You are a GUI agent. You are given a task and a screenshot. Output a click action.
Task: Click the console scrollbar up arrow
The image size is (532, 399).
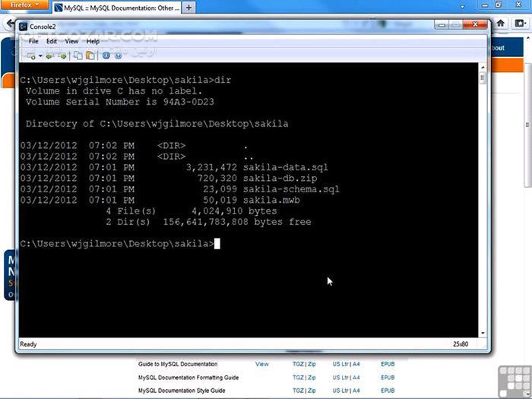pyautogui.click(x=483, y=67)
